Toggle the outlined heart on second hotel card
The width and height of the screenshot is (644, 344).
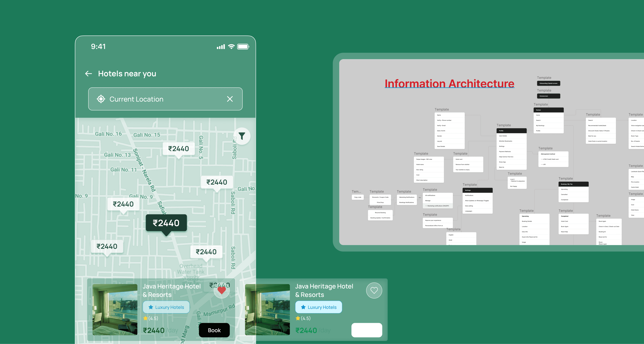[x=374, y=290]
